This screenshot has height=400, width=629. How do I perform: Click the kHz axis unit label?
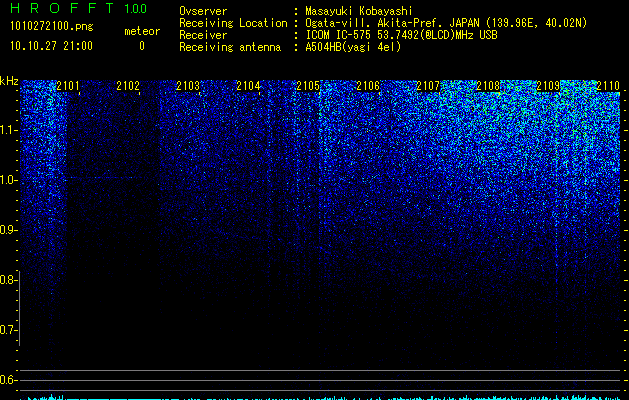(9, 81)
